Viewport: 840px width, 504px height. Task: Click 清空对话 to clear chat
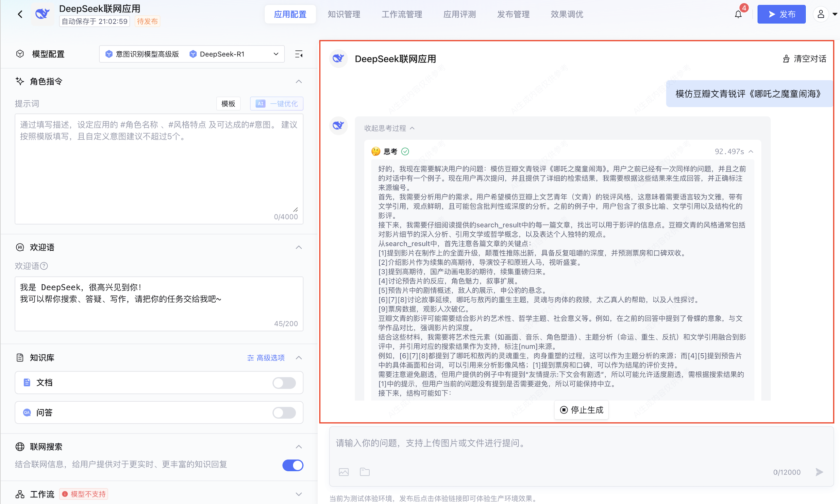pos(805,59)
